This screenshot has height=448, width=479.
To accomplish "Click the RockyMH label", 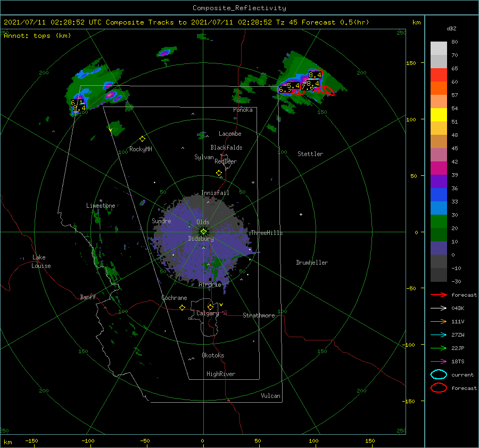I will pos(141,149).
